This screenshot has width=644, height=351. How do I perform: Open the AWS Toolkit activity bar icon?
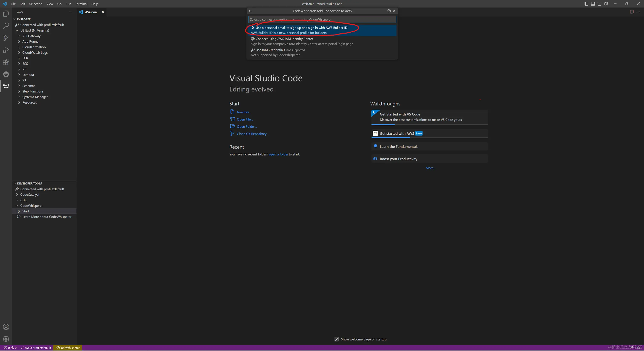coord(6,86)
